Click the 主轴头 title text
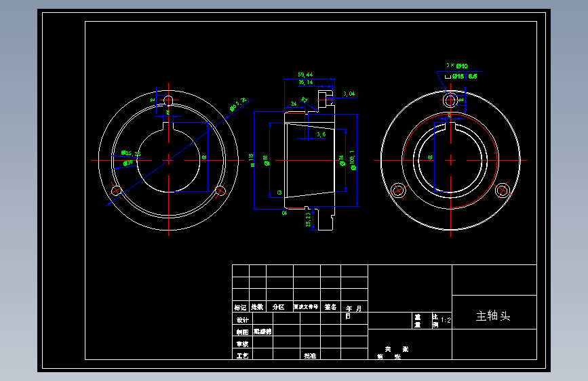 [x=493, y=316]
